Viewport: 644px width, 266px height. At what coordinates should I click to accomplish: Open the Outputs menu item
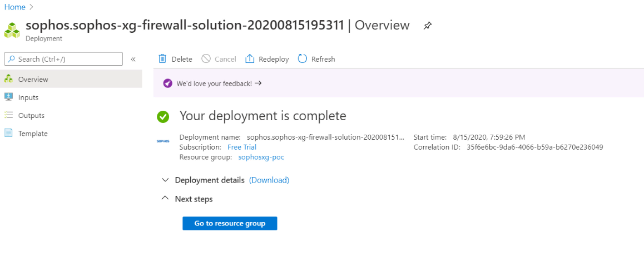point(31,115)
